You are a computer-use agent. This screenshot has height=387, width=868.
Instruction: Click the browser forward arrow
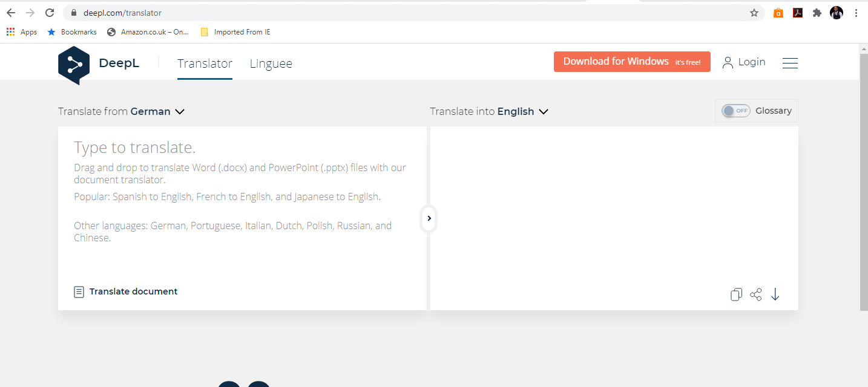(x=30, y=13)
